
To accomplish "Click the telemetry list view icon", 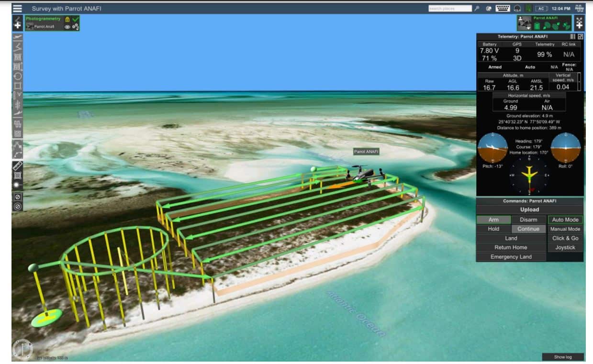I will coord(573,36).
